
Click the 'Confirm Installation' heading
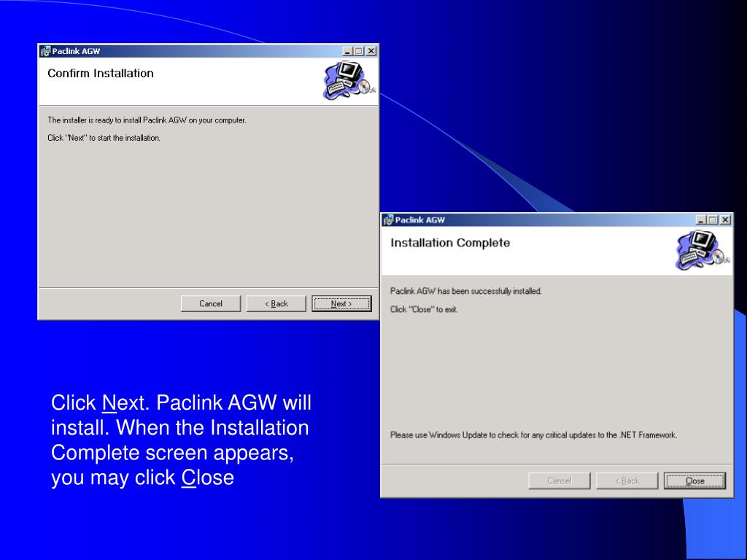101,74
